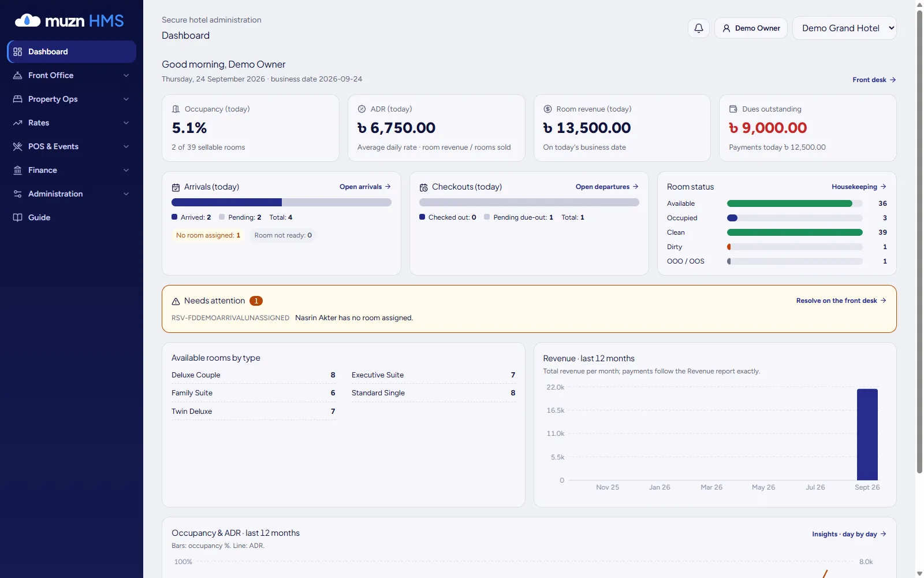The image size is (924, 578).
Task: Open the Demo Grand Hotel property dropdown
Action: point(844,28)
